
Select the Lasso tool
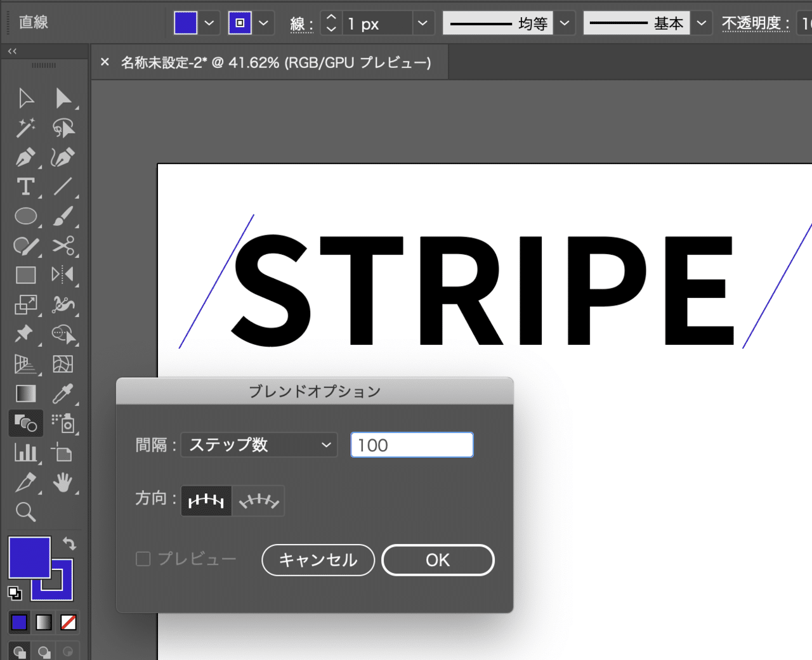tap(63, 127)
